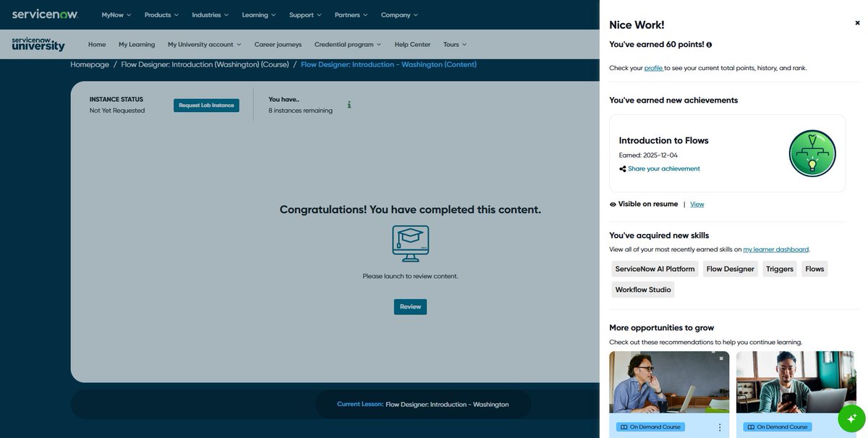Screen dimensions: 868x438
Task: Click the Not Yet Requested status text
Action: (117, 111)
